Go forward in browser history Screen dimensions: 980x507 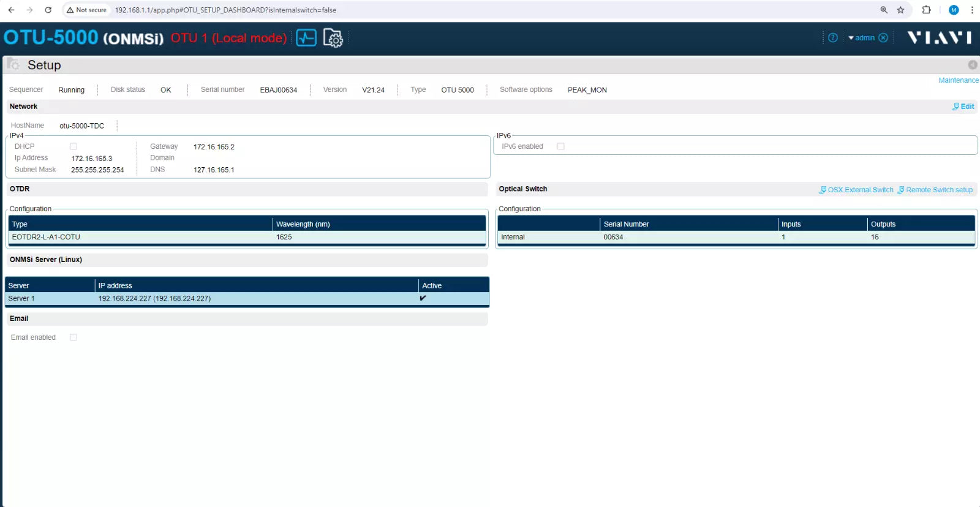(x=29, y=10)
